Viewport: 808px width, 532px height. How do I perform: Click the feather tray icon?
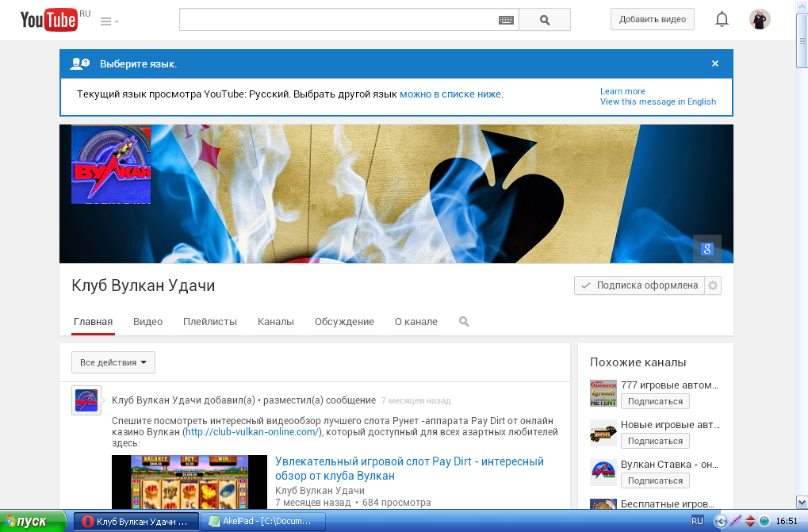pos(735,521)
